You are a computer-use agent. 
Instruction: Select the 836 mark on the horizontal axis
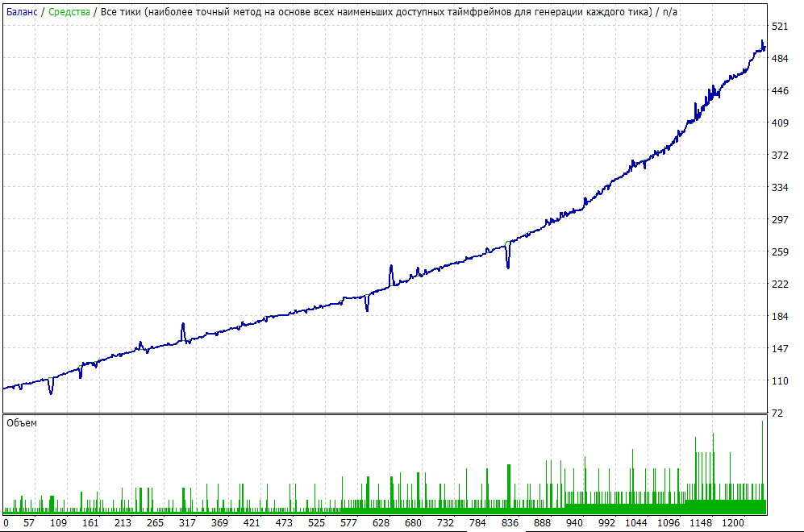(510, 523)
